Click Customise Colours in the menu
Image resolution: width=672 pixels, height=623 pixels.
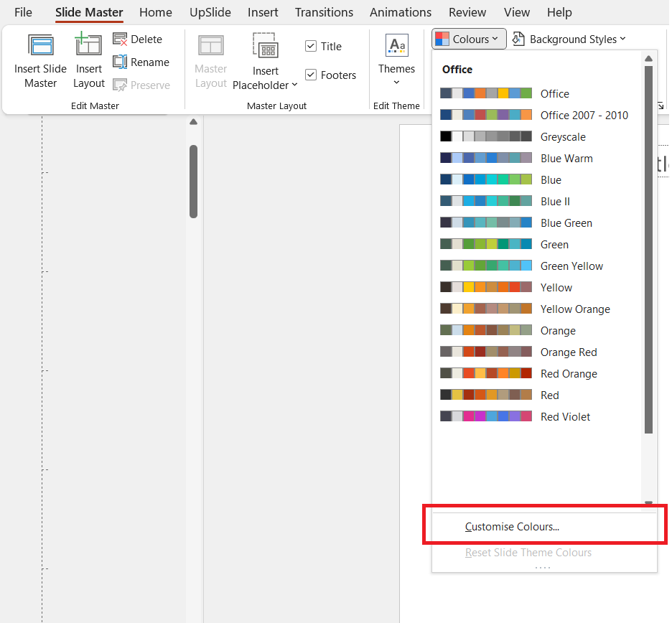pos(512,525)
